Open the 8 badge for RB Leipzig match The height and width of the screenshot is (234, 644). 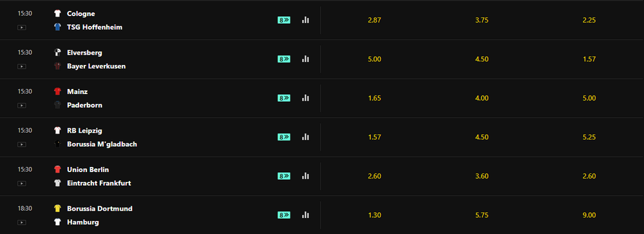pyautogui.click(x=284, y=137)
